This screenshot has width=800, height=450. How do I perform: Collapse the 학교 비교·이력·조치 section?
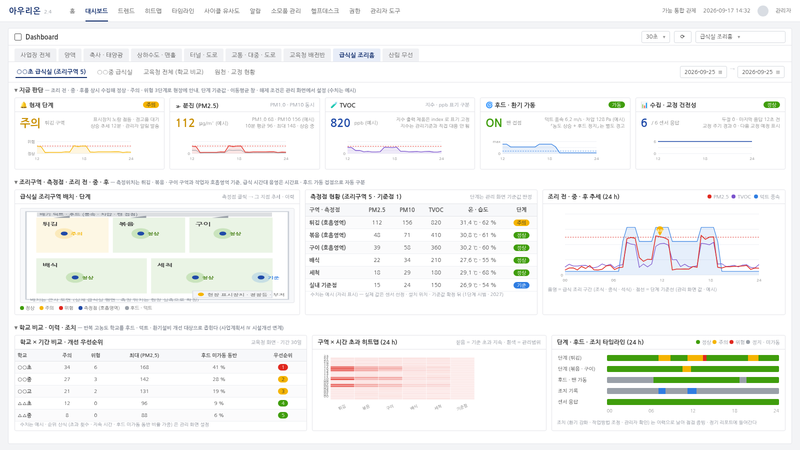point(16,328)
